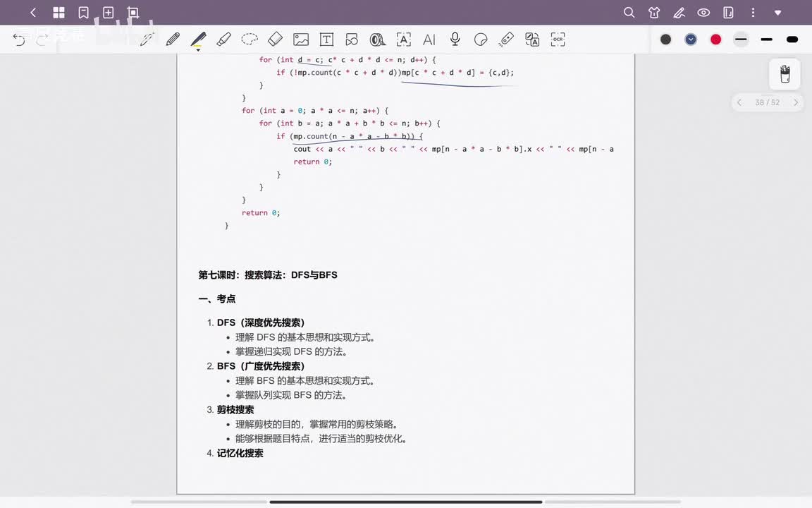Image resolution: width=812 pixels, height=508 pixels.
Task: Open the pen holder quick tool
Action: [x=785, y=73]
